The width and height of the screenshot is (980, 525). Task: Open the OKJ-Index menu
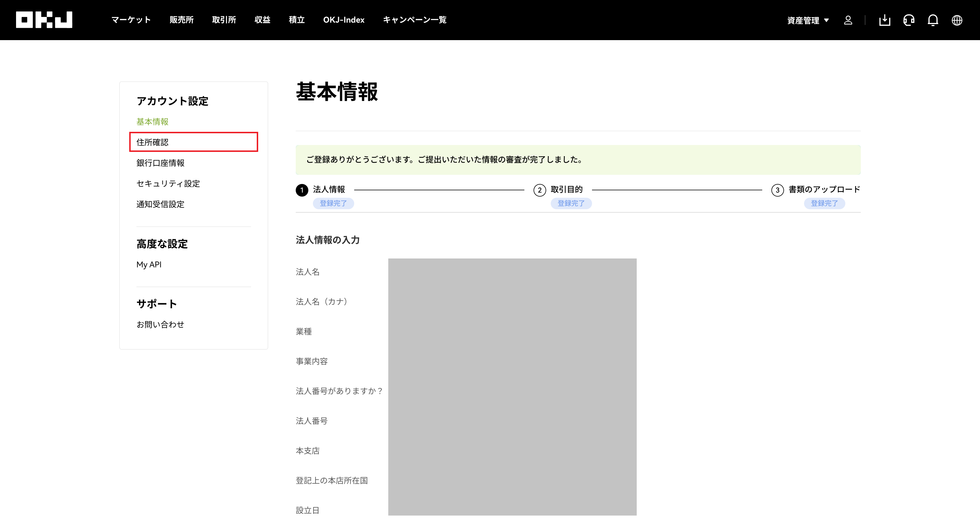coord(344,20)
